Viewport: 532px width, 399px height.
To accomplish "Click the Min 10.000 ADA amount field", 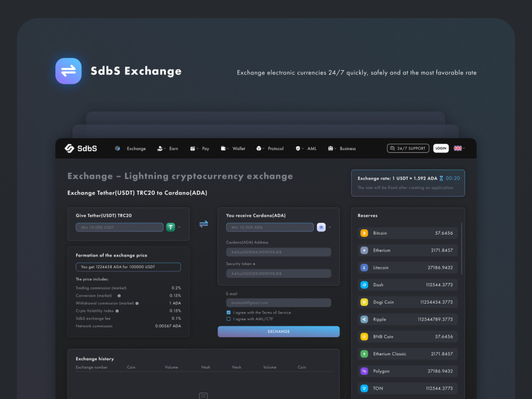I will pos(270,227).
